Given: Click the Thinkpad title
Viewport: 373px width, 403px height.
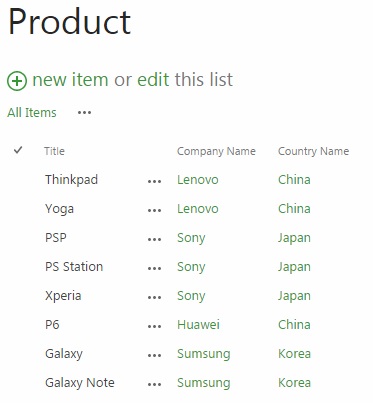Looking at the screenshot, I should 71,180.
